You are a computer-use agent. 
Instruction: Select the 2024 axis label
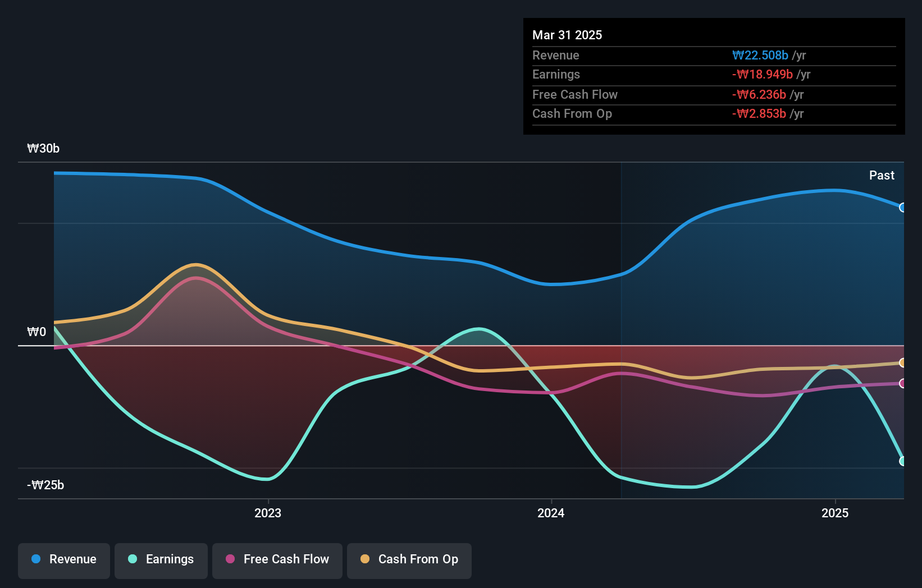coord(551,513)
